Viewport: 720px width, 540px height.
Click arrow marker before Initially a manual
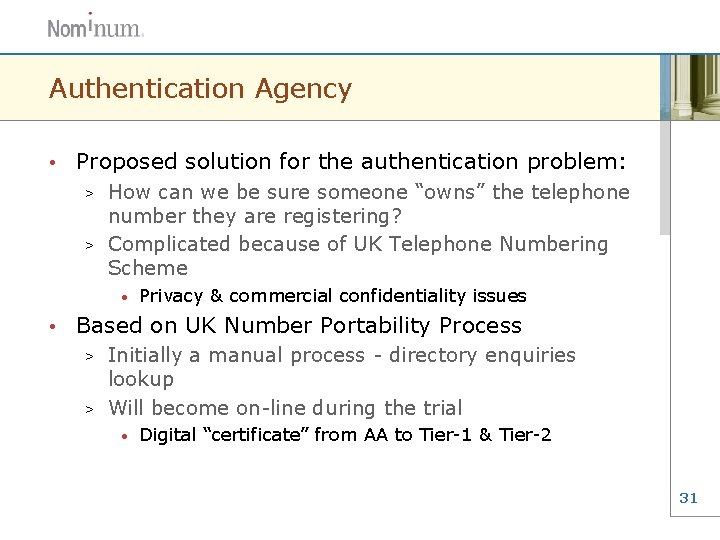coord(88,356)
